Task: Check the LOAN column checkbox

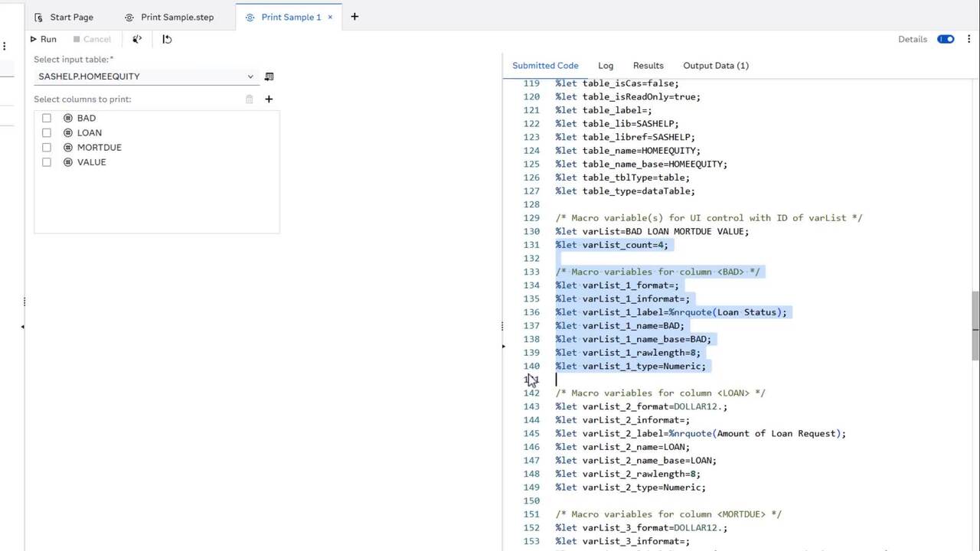Action: point(47,132)
